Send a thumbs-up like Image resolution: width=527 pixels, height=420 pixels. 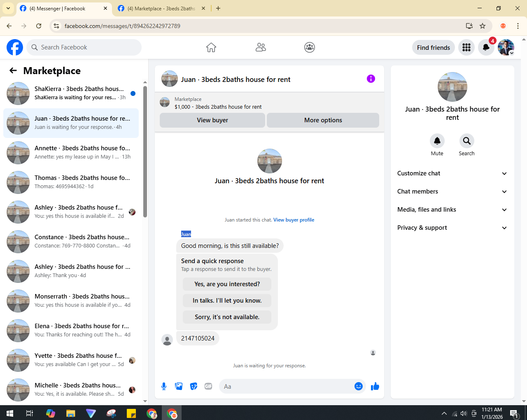tap(375, 386)
